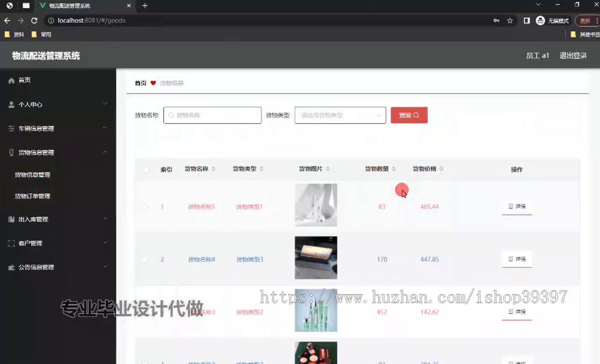
Task: Open the 货物类型 dropdown selector
Action: 340,115
